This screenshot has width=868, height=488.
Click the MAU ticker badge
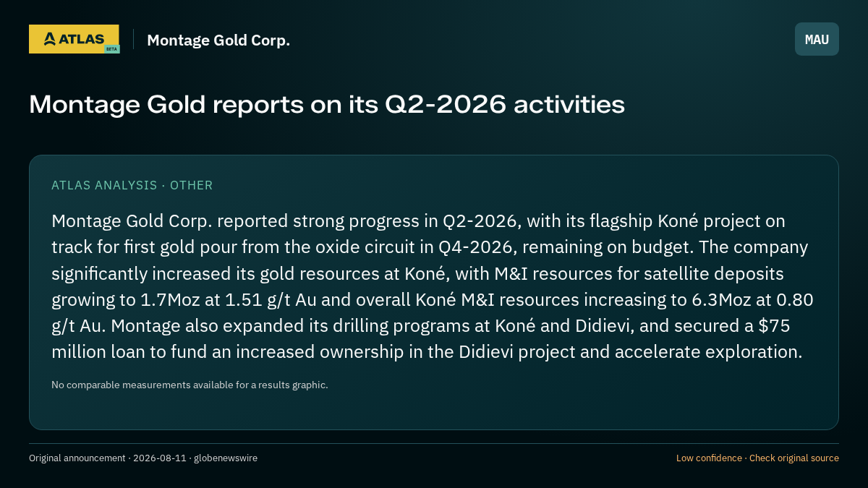pyautogui.click(x=817, y=39)
